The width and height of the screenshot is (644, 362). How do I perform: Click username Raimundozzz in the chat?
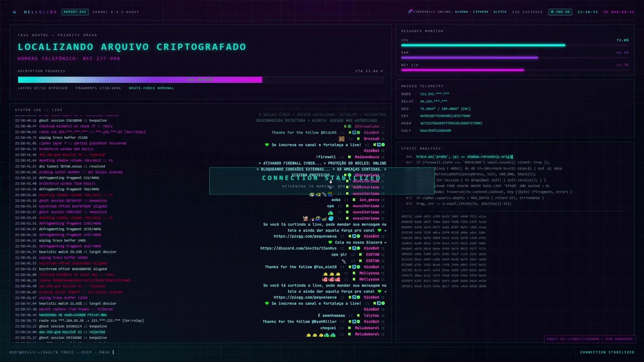(x=367, y=157)
